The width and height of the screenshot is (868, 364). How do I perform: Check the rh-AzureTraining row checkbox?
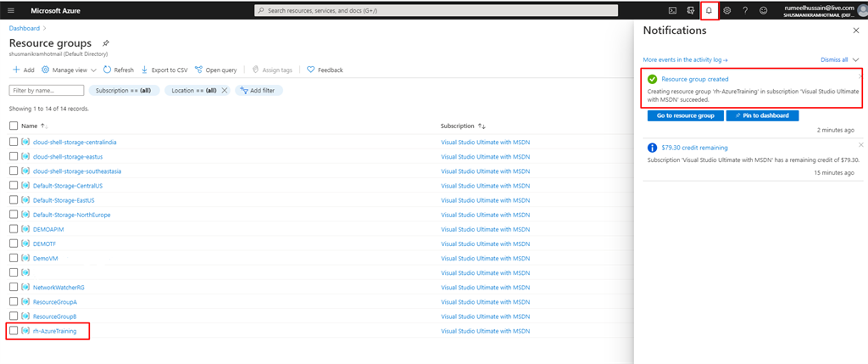coord(14,331)
